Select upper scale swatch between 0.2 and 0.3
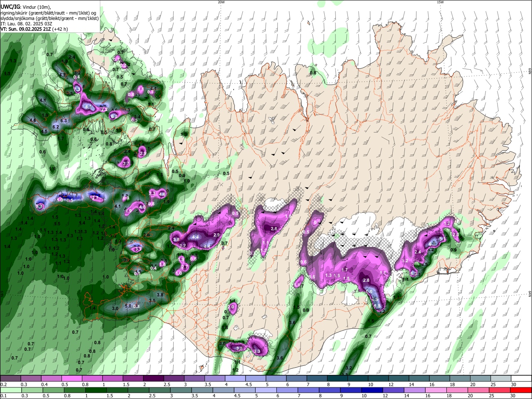The image size is (532, 399). pos(10,379)
